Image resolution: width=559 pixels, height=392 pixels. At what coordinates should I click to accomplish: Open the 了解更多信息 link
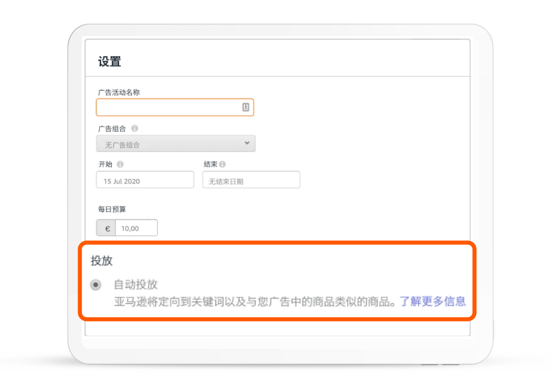[433, 301]
